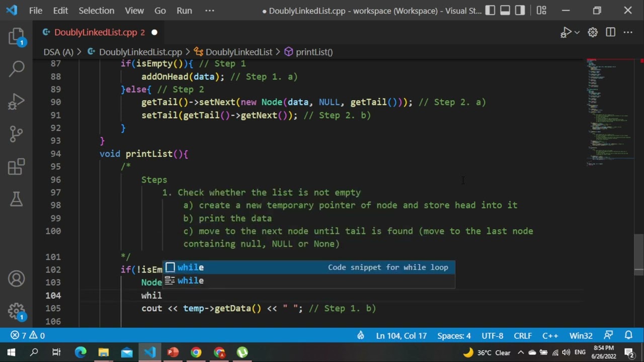Open File Explorer from taskbar
Screen dimensions: 644x362
click(x=104, y=352)
